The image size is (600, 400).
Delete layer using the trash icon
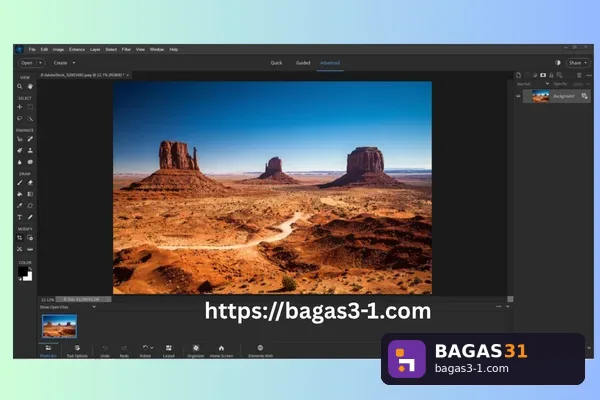[x=579, y=75]
